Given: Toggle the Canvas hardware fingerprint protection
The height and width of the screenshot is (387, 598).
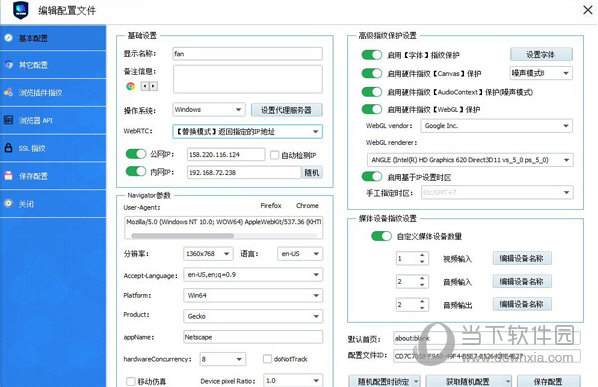Looking at the screenshot, I should pyautogui.click(x=371, y=73).
